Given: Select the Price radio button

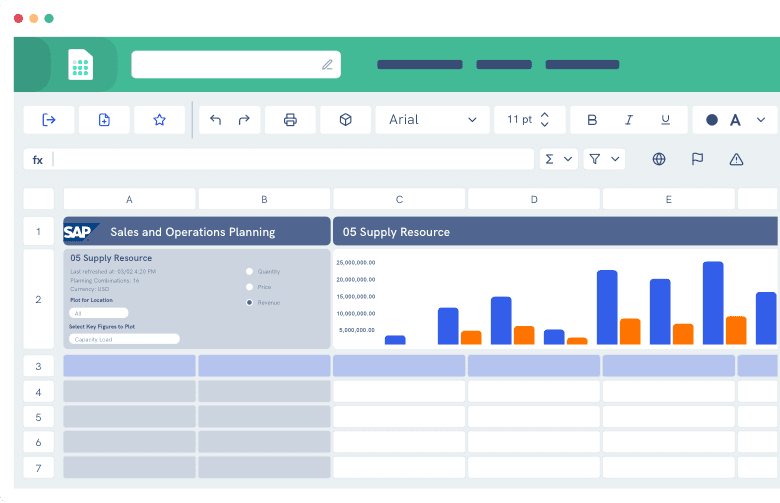Looking at the screenshot, I should tap(249, 287).
